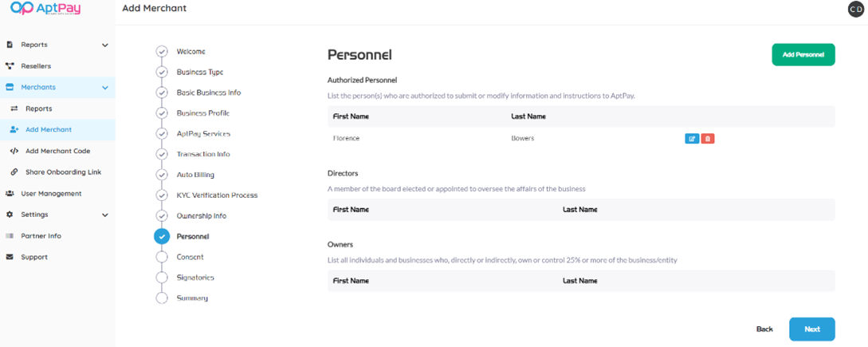Click the Share Onboarding Link icon

pos(14,172)
